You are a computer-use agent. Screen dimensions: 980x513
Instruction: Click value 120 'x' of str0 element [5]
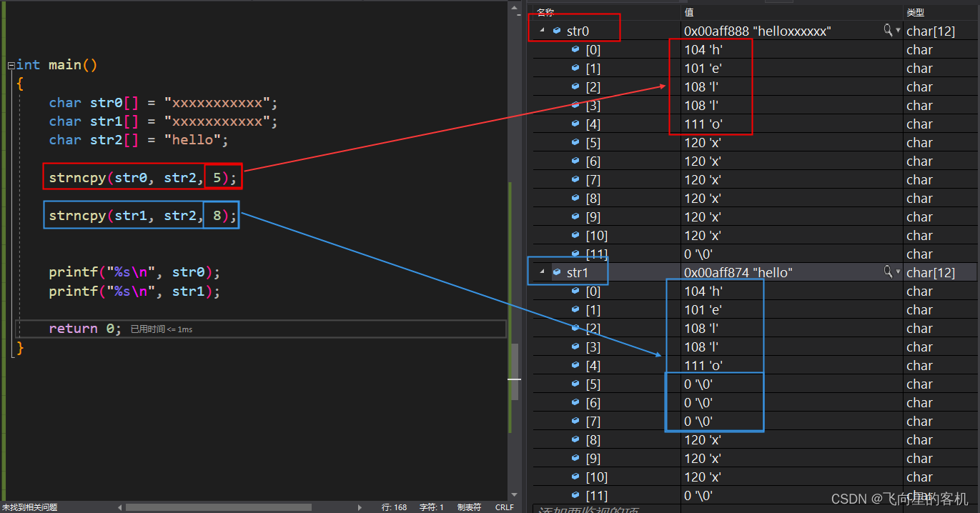702,143
